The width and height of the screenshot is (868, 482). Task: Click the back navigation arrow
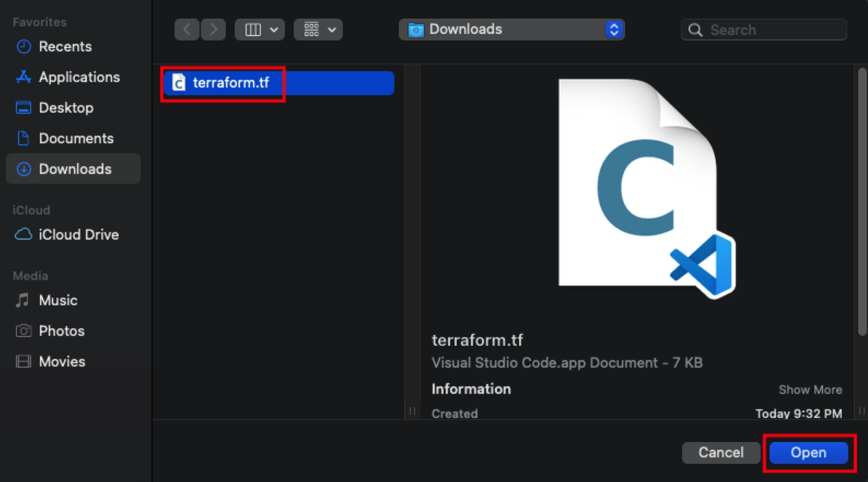[x=187, y=30]
